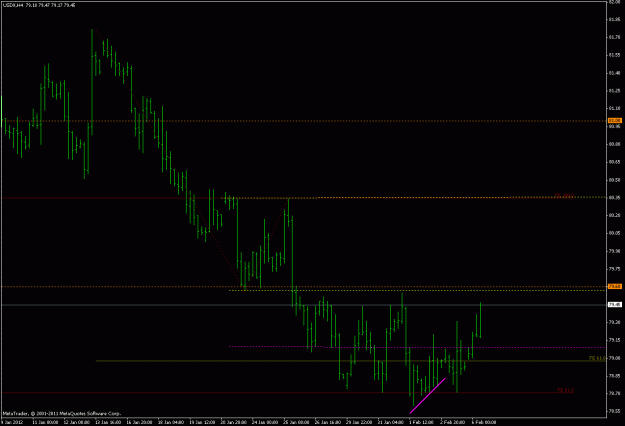Click the 81.55 price scale label
The width and height of the screenshot is (625, 426).
(614, 55)
